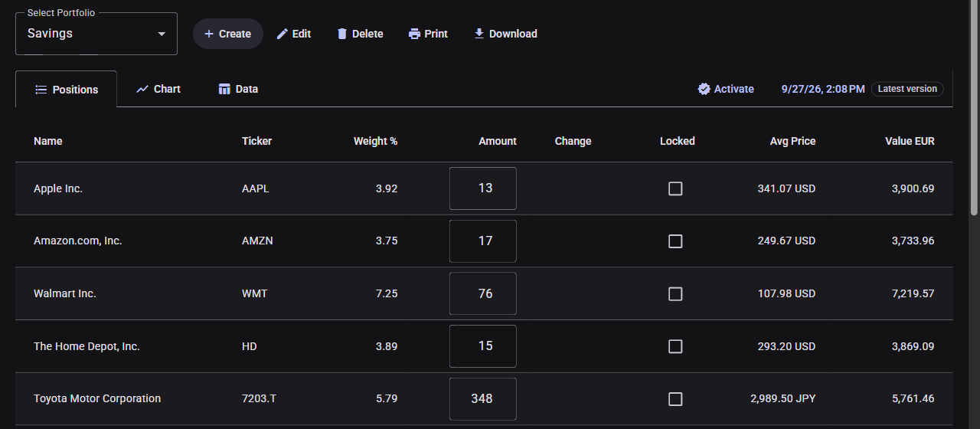Open the Select Portfolio dropdown showing Savings
Viewport: 980px width, 429px height.
96,34
